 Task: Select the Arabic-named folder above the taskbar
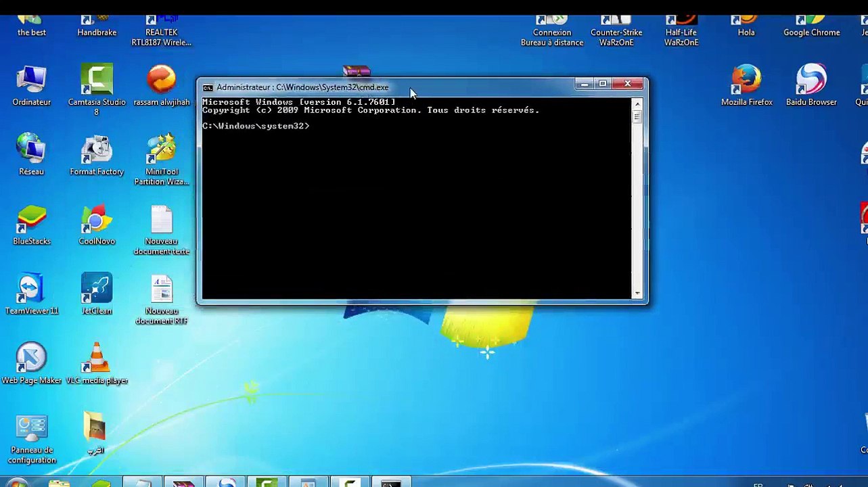(x=95, y=434)
